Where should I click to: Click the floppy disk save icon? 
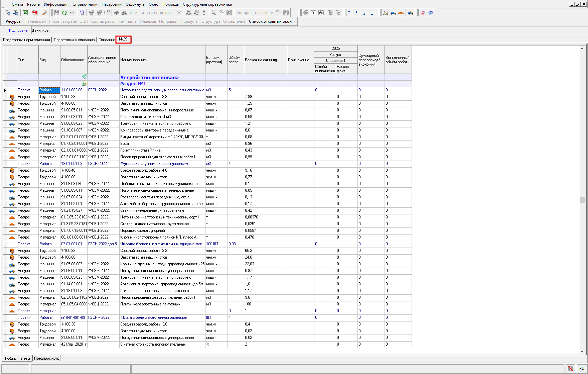(x=56, y=13)
